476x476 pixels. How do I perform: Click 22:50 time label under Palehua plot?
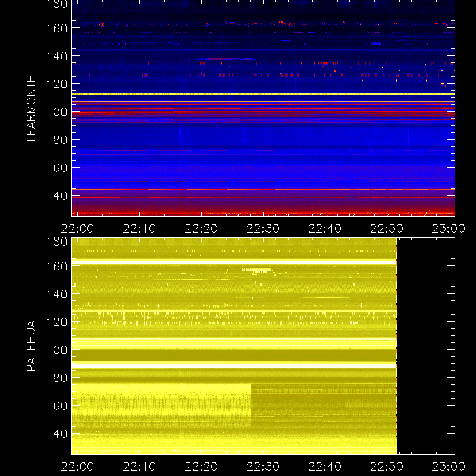(x=386, y=466)
